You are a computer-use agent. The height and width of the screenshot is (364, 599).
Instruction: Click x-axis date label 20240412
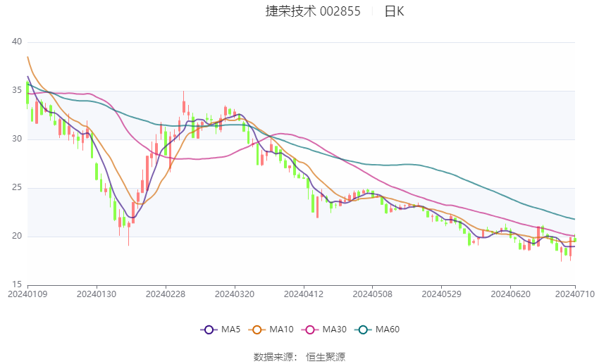pyautogui.click(x=304, y=294)
